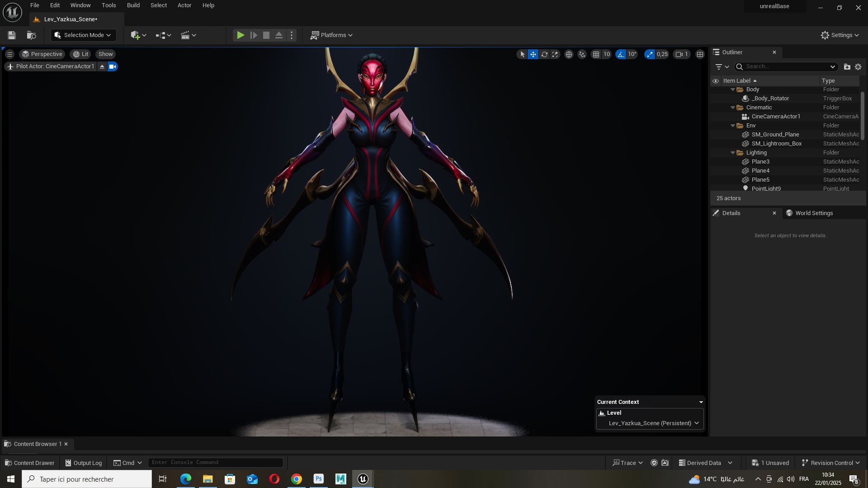Click the Outliner search field
Image resolution: width=868 pixels, height=488 pixels.
click(786, 67)
